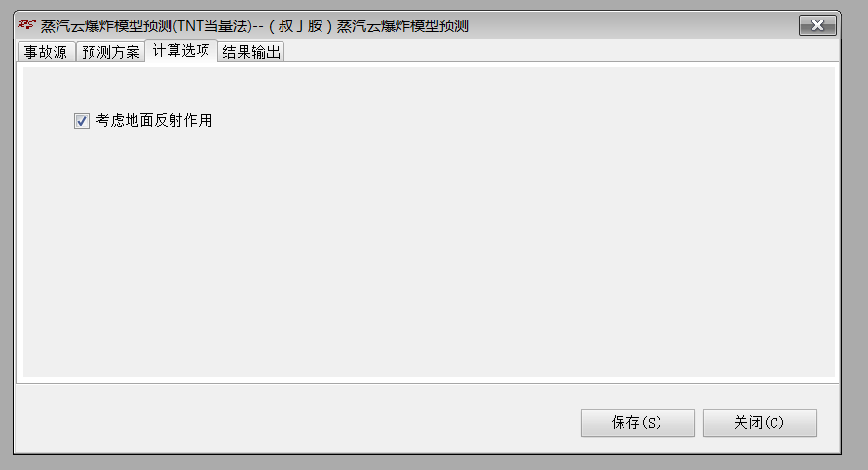Close the dialog with the X button
The width and height of the screenshot is (868, 470).
tap(817, 25)
